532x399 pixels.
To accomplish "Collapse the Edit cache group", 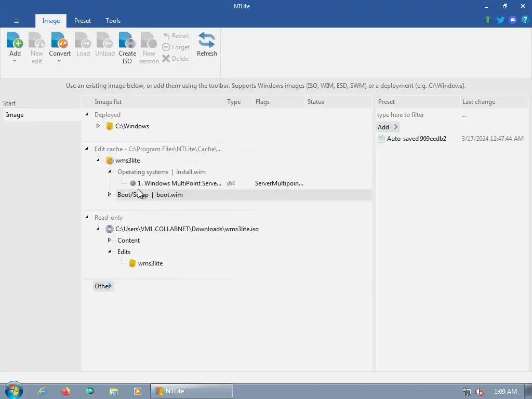I will (87, 149).
